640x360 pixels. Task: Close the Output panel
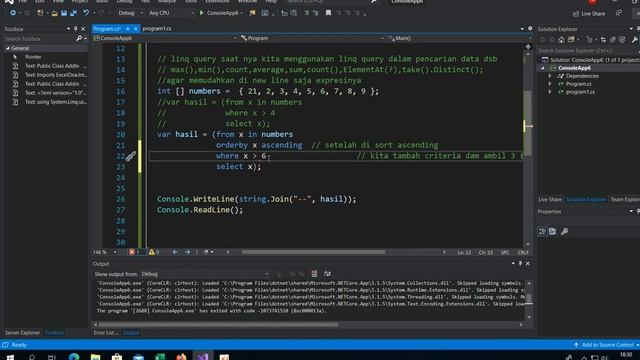tap(528, 264)
